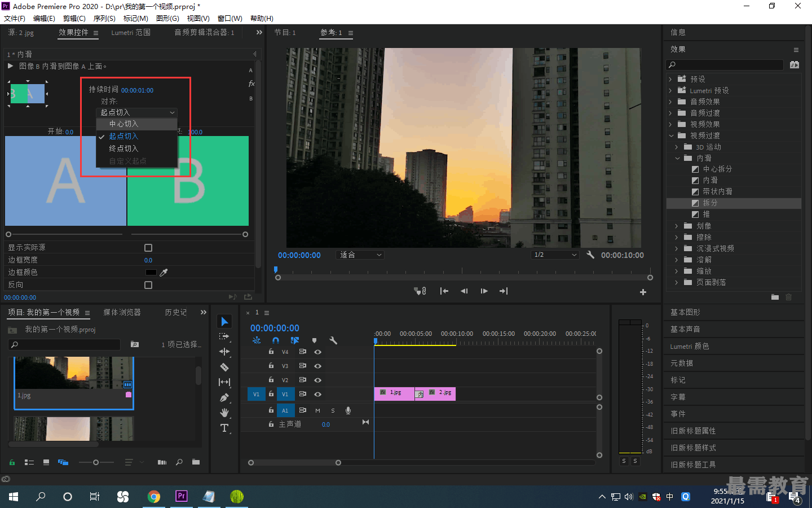Screen dimensions: 812x508
Task: Select the Ripple Edit tool
Action: [224, 352]
